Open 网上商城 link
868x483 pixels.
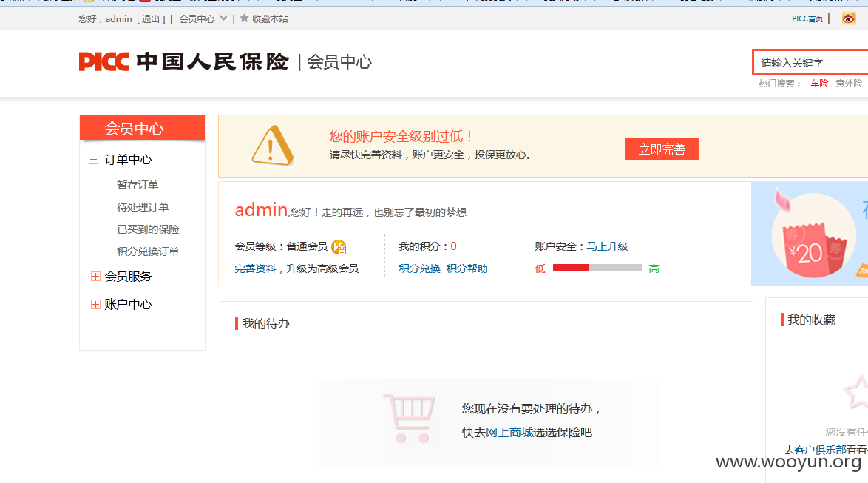coord(509,433)
